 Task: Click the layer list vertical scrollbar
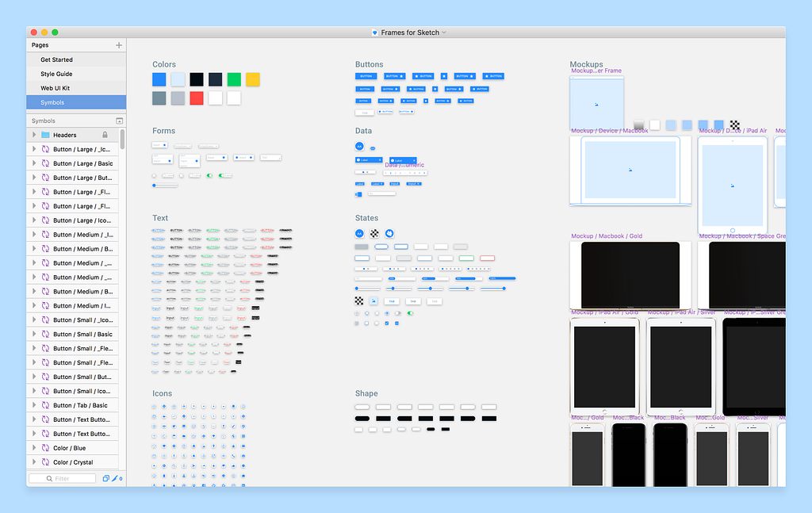(x=122, y=140)
